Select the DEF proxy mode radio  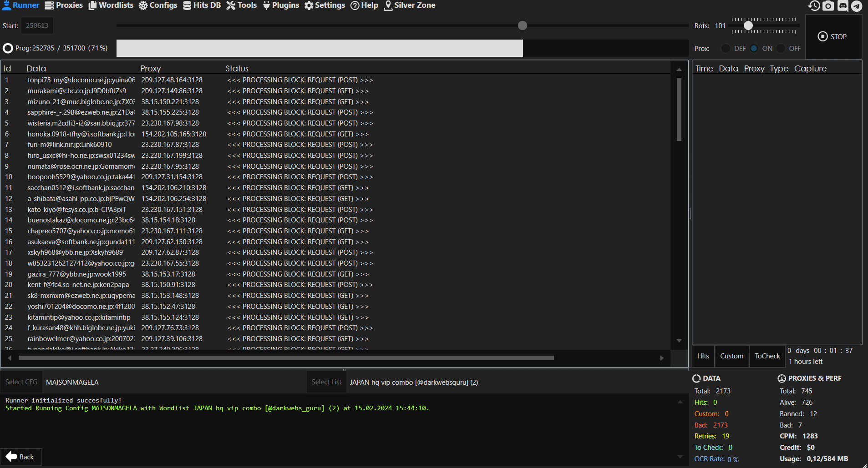tap(726, 49)
